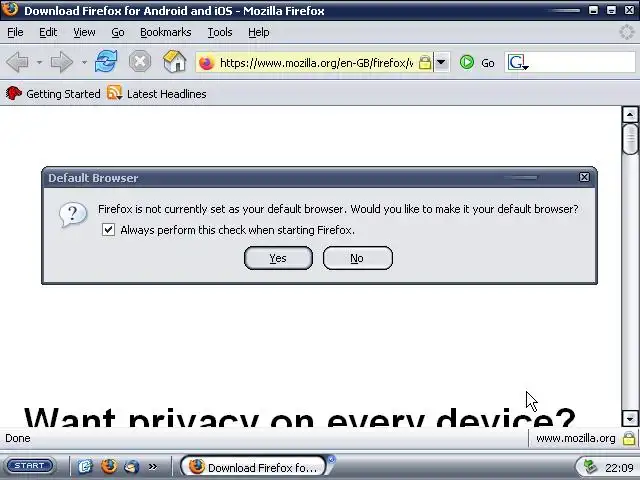Go back with the Back arrow
This screenshot has height=480, width=640.
[x=18, y=62]
